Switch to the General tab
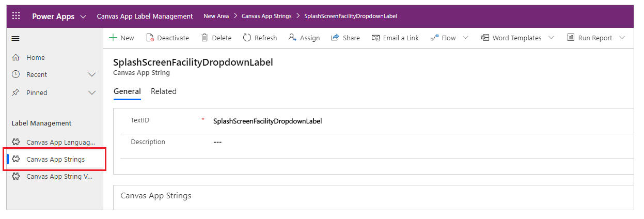Image resolution: width=644 pixels, height=219 pixels. coord(127,91)
